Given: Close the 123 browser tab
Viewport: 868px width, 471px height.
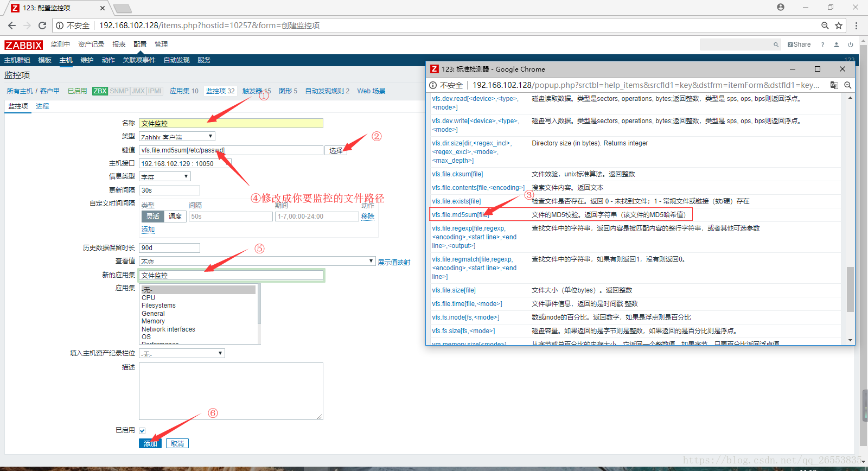Looking at the screenshot, I should point(103,8).
